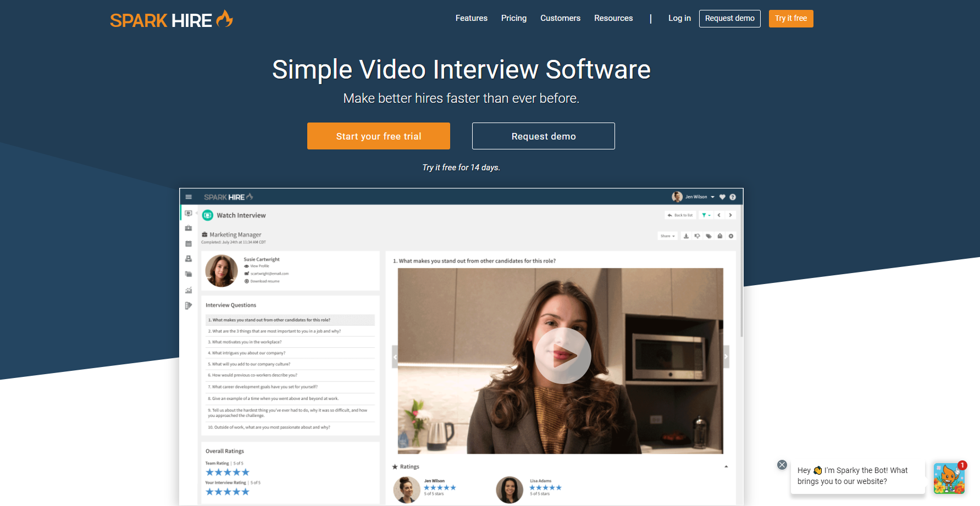The image size is (980, 506).
Task: Click Your Interview Rating stars
Action: (228, 492)
